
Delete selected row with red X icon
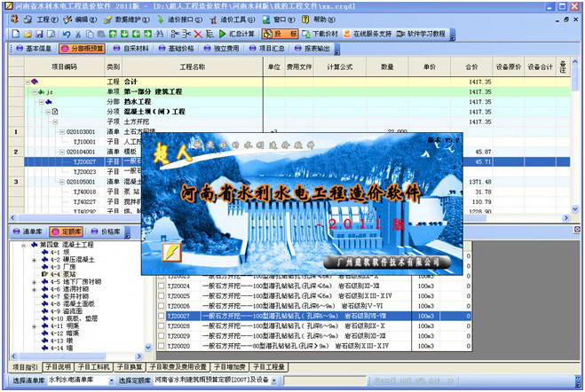click(x=198, y=34)
